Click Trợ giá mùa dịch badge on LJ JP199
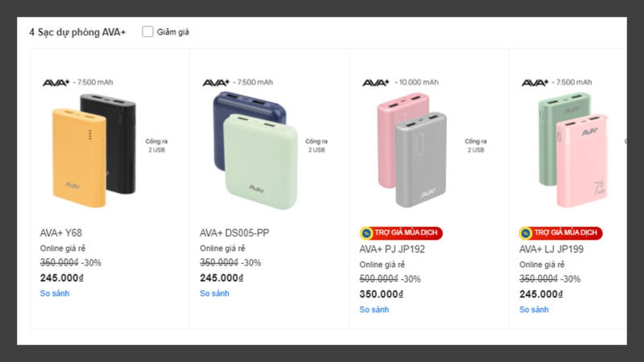Viewport: 644px width, 362px height. coord(560,233)
